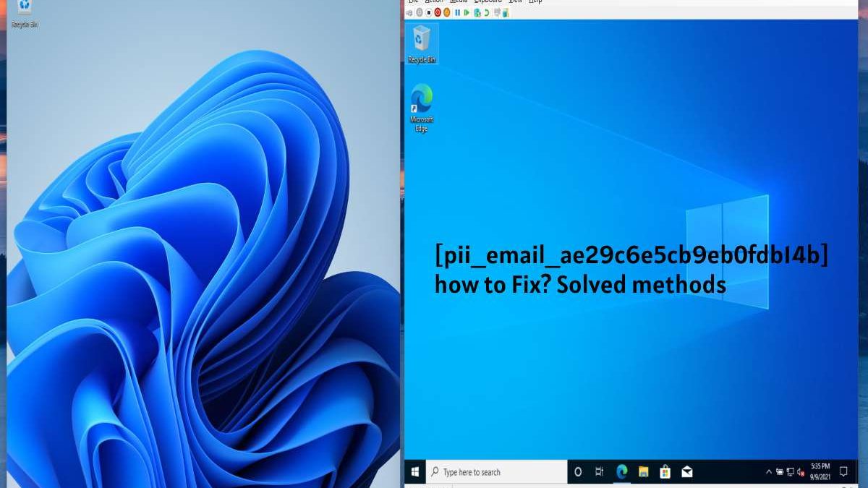The height and width of the screenshot is (488, 868).
Task: Click the orange Save state toolbar icon
Action: (447, 12)
